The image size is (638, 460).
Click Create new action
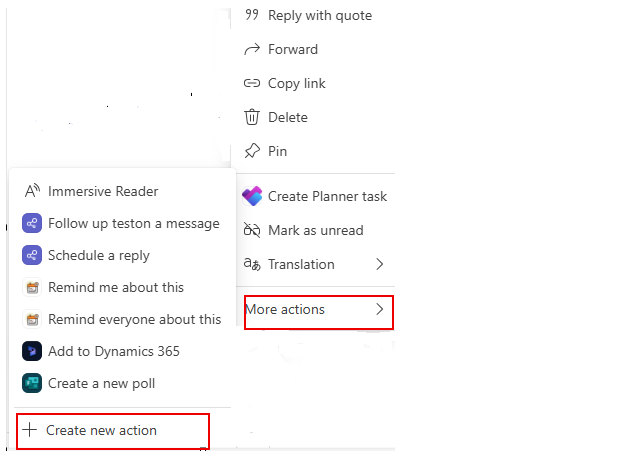[x=113, y=431]
